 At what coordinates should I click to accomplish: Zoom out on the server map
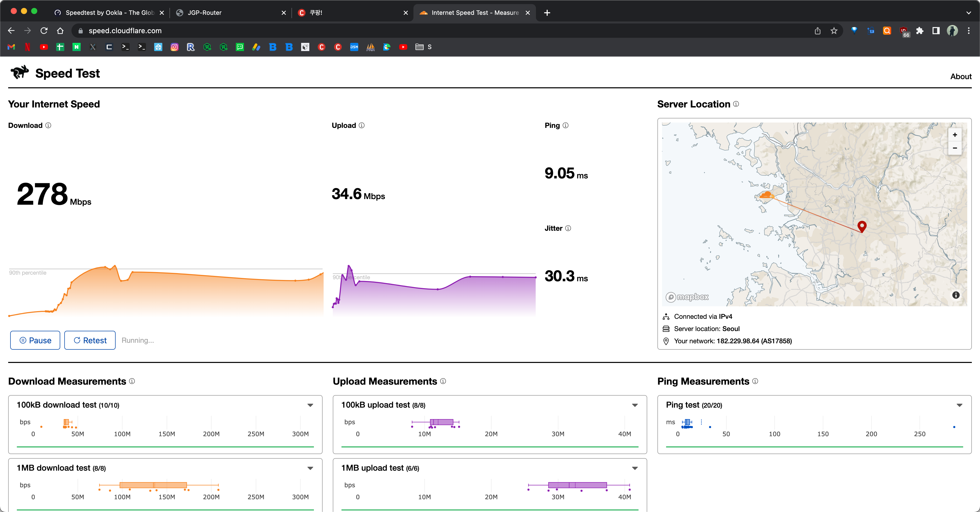tap(954, 148)
